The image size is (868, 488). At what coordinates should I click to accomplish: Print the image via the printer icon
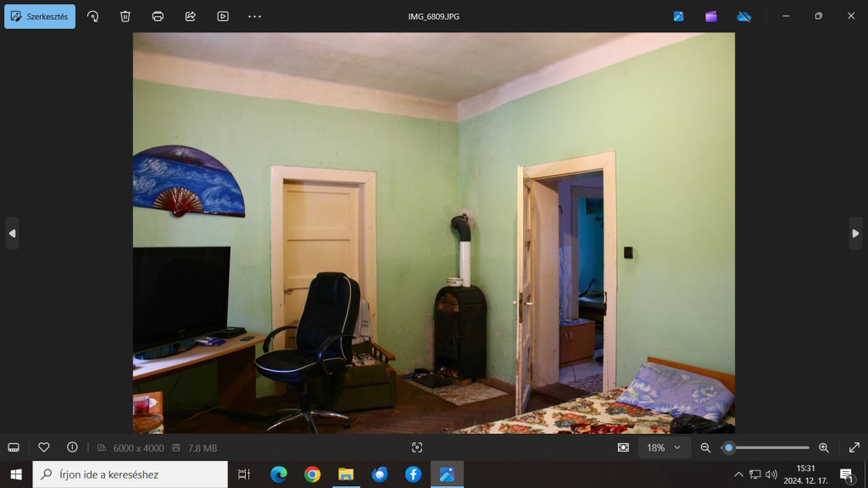click(x=158, y=16)
